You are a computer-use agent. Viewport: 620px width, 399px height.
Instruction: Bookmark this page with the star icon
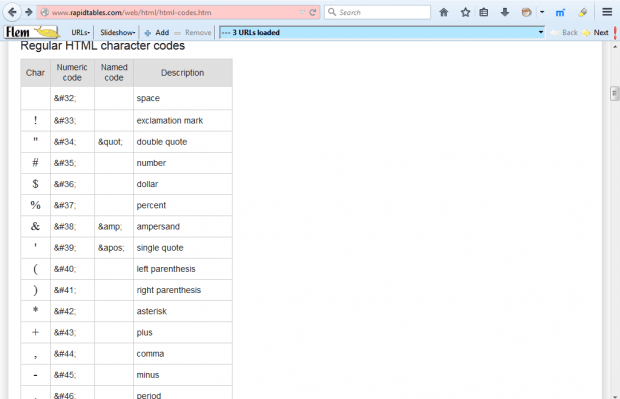click(x=465, y=12)
